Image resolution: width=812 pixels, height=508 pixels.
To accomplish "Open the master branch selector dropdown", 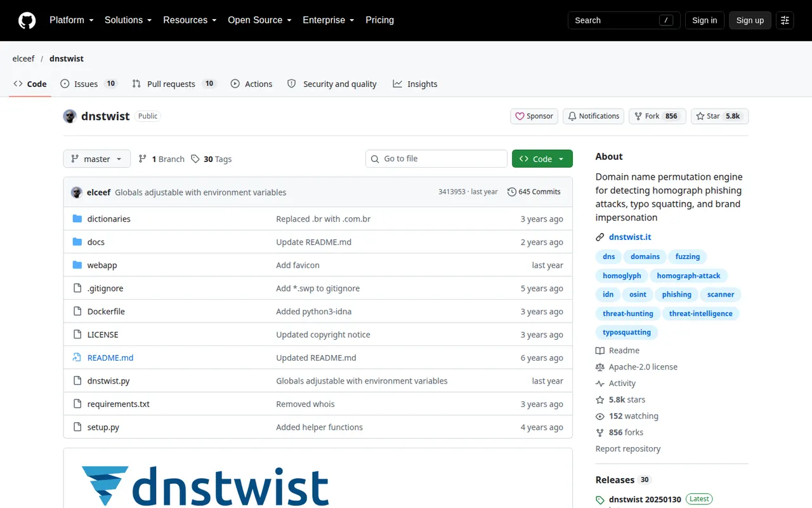I will click(97, 159).
